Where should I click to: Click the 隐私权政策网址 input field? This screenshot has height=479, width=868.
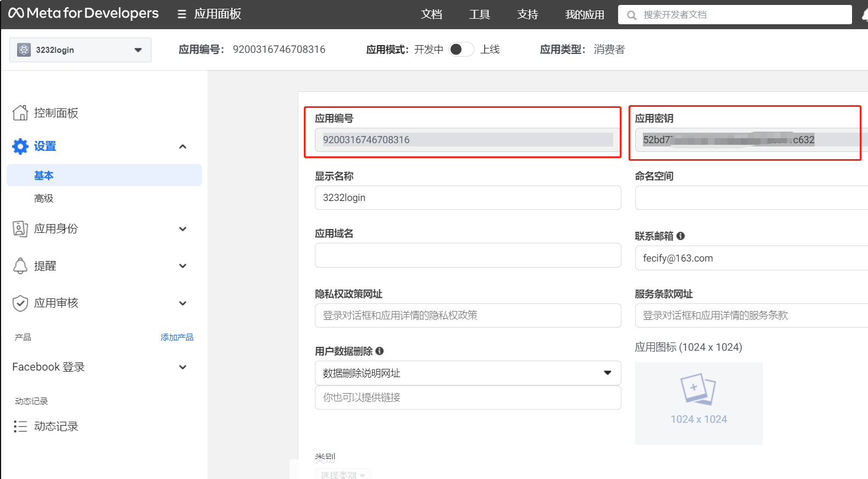(x=468, y=315)
